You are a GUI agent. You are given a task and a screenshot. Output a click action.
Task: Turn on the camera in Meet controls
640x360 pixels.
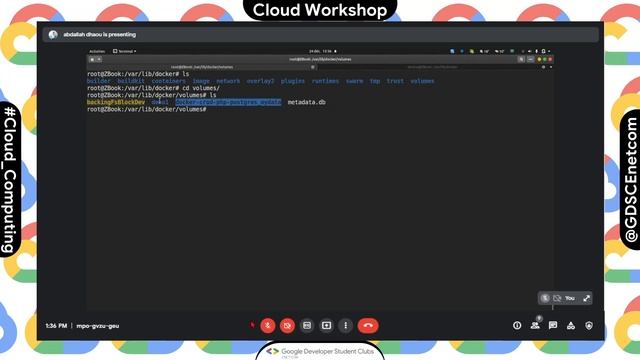pos(287,326)
